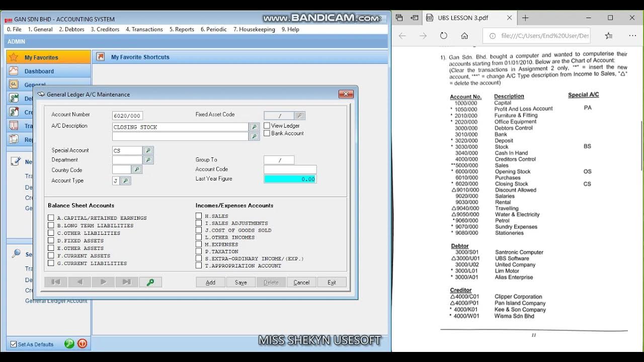This screenshot has height=362, width=644.
Task: Select the General Ledger GL sidebar icon
Action: click(x=14, y=84)
